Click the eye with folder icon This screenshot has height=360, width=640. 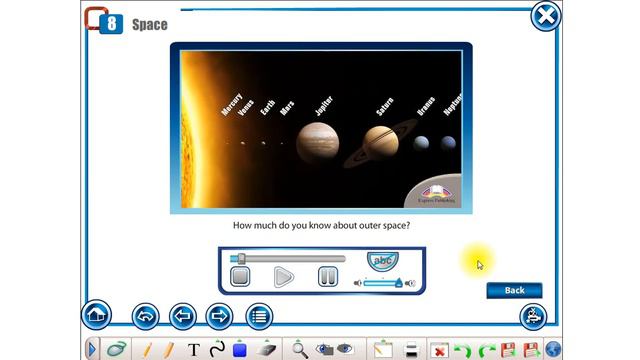coord(324,349)
